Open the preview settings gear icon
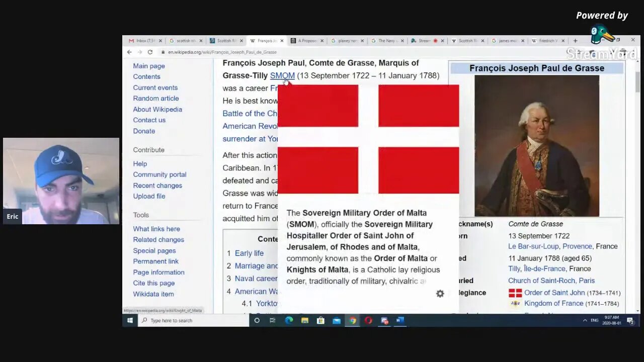The width and height of the screenshot is (644, 362). click(x=440, y=294)
